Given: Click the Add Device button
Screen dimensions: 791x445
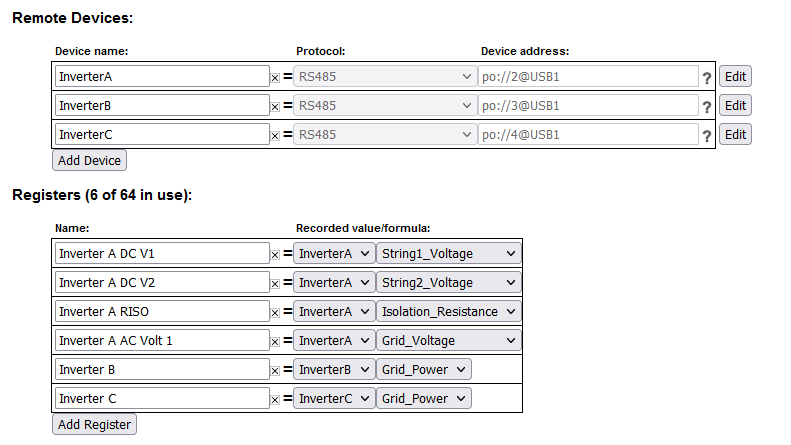Looking at the screenshot, I should 89,160.
